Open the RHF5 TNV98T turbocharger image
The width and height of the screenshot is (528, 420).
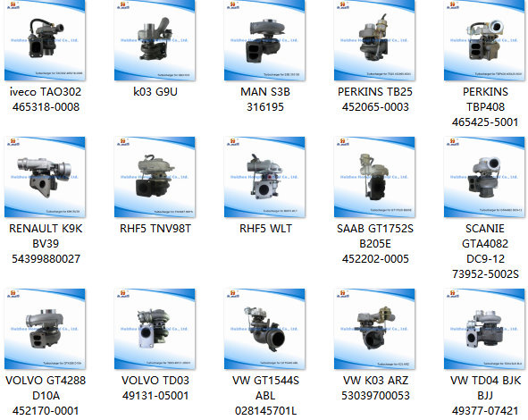pos(155,177)
